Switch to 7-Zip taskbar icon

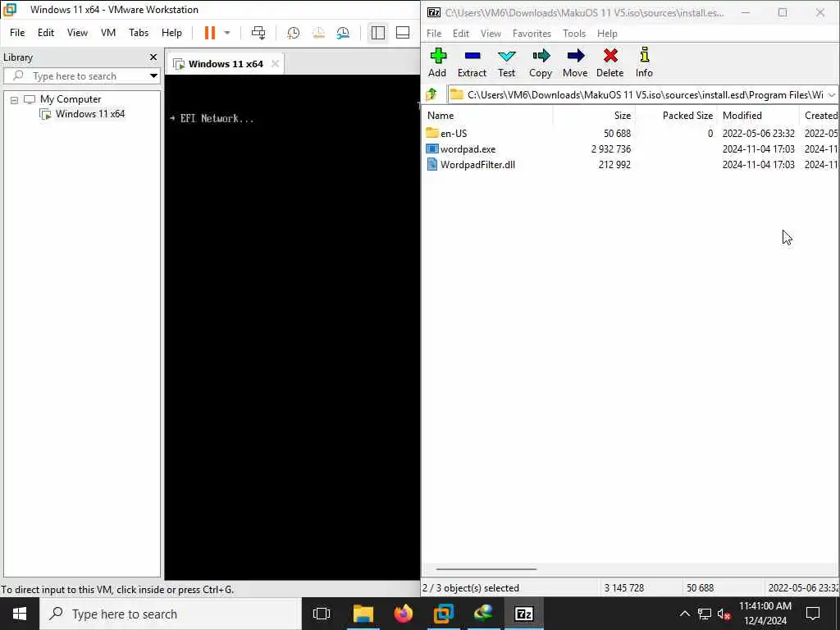coord(523,614)
